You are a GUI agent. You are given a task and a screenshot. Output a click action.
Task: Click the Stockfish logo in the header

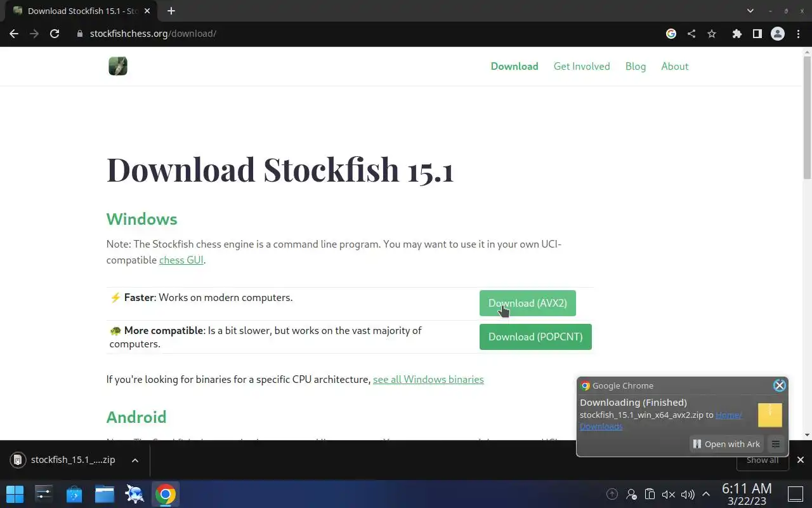(x=118, y=66)
